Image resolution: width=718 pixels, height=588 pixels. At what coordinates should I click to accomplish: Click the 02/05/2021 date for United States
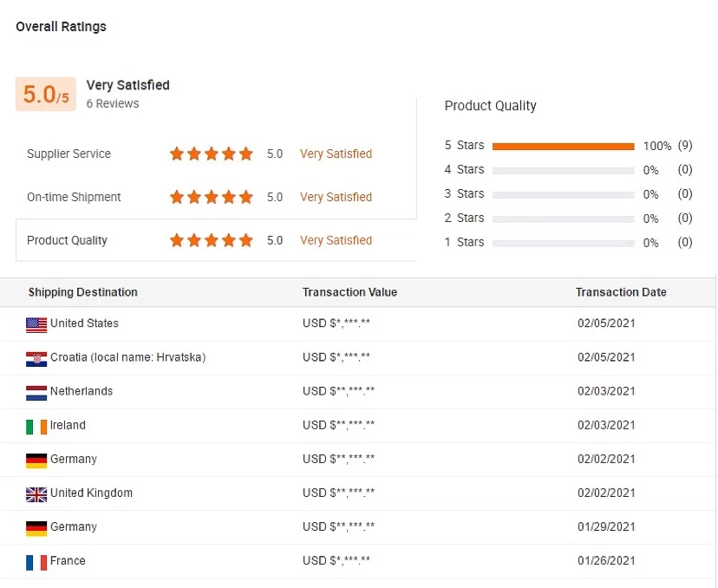606,323
